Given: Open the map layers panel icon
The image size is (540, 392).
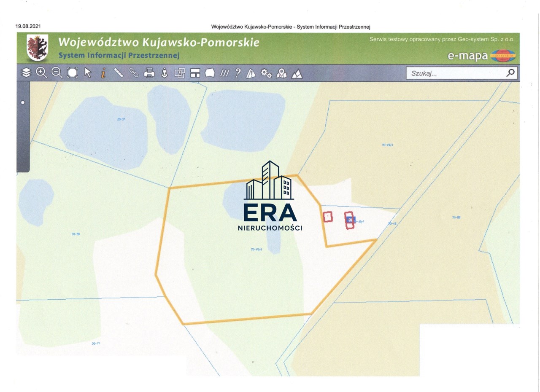Looking at the screenshot, I should (x=26, y=73).
